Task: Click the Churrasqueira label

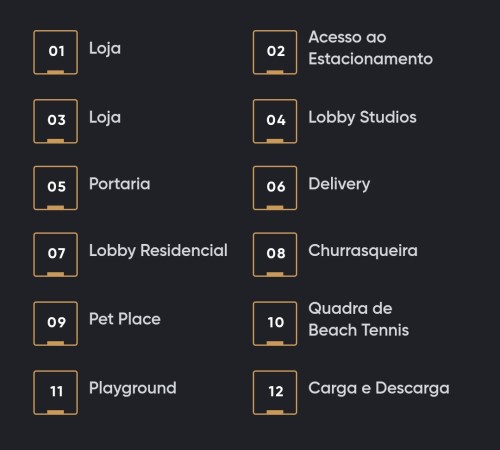Action: pos(363,251)
